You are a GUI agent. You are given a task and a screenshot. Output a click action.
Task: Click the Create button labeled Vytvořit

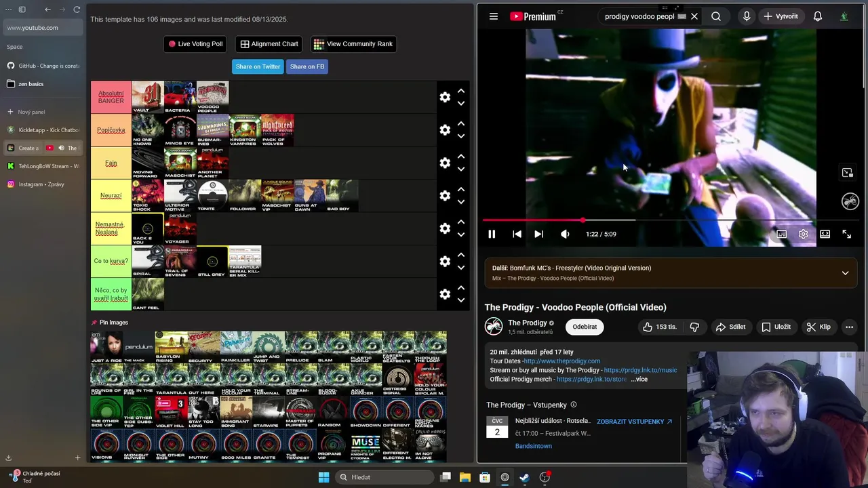tap(781, 16)
